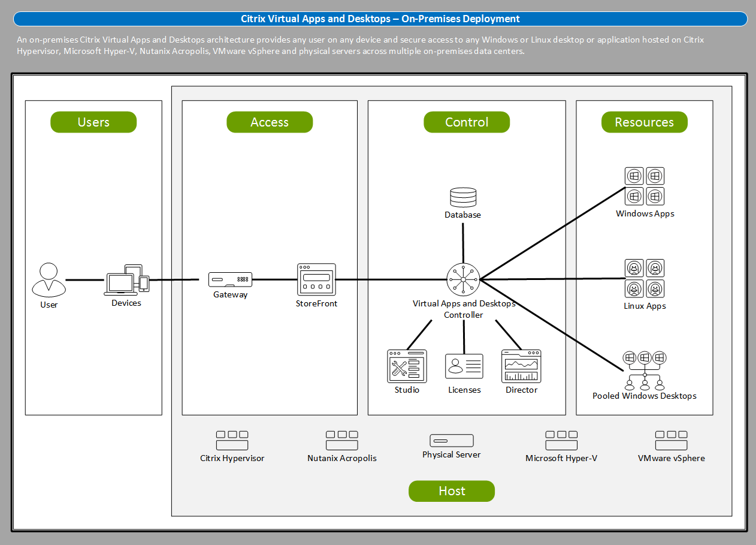Select the "StoreFront" label
This screenshot has width=756, height=545.
coord(316,303)
